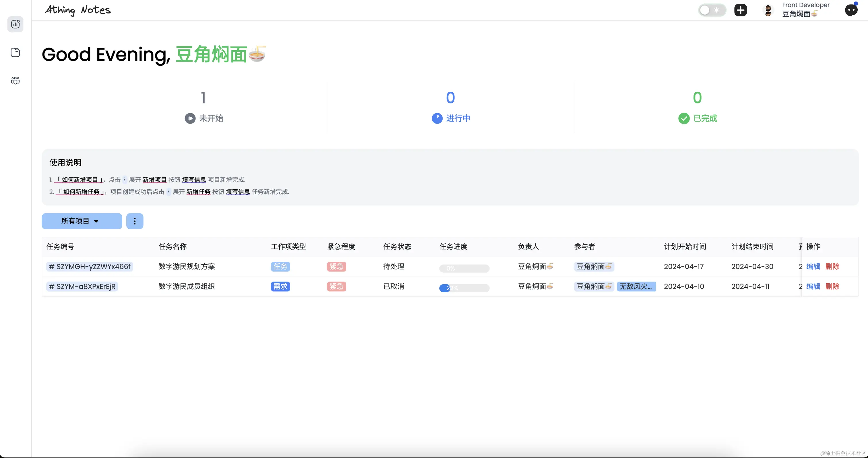The image size is (868, 458).
Task: Click the dots icon in first instruction
Action: point(125,179)
